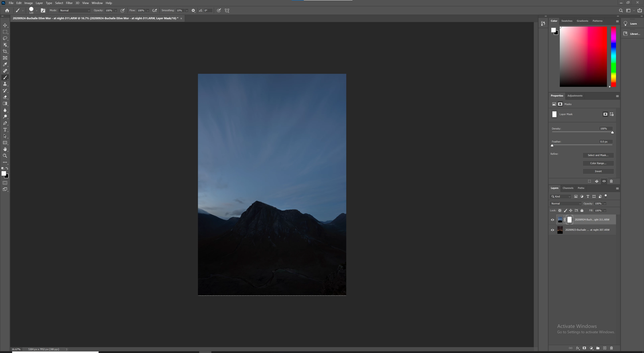Select the Eyedropper tool
Viewport: 644px width, 353px height.
point(5,65)
